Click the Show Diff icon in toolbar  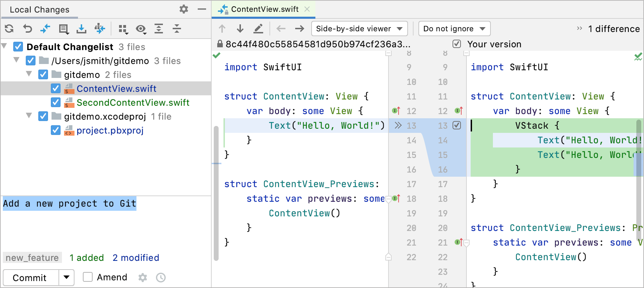[45, 29]
